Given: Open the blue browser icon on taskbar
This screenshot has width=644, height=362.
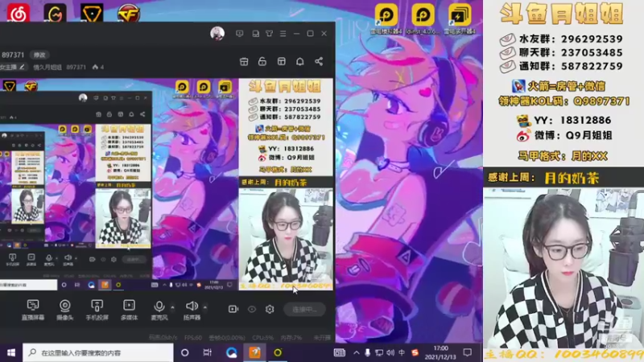Looking at the screenshot, I should point(231,352).
